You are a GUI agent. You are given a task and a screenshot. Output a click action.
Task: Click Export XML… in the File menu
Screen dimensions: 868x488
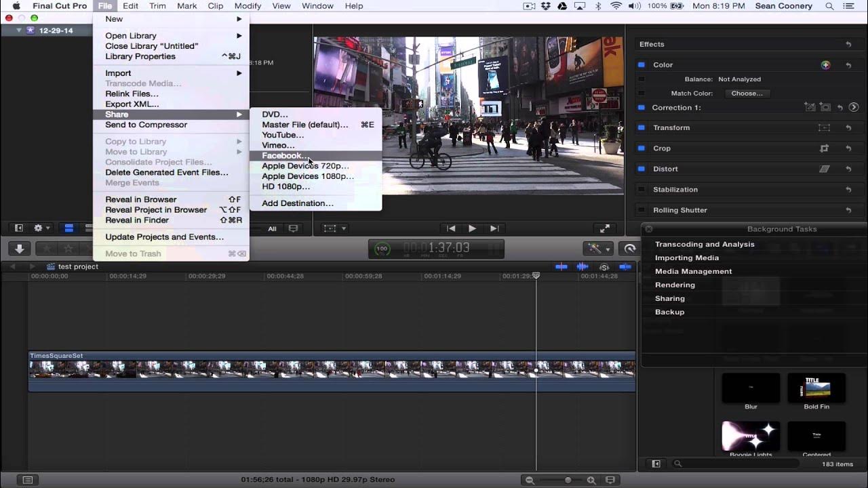(172, 104)
